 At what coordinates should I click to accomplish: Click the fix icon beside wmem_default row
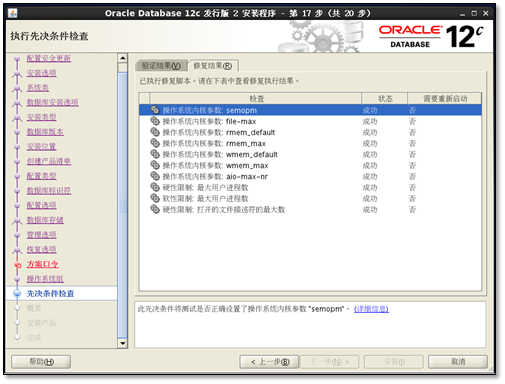pos(155,154)
